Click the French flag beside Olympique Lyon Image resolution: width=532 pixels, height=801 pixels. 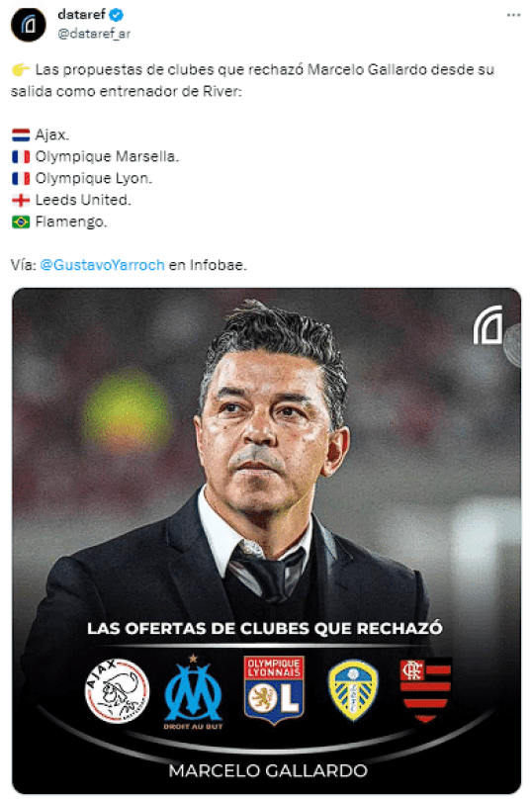(21, 178)
